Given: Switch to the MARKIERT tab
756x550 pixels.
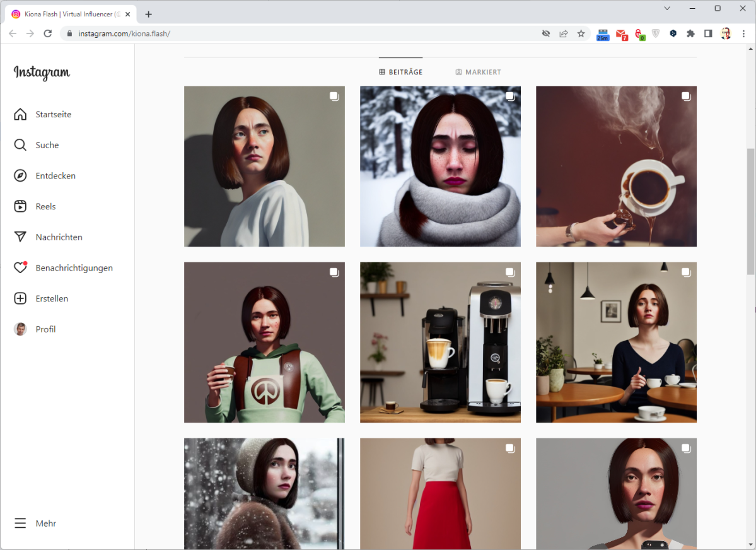Looking at the screenshot, I should click(x=479, y=72).
